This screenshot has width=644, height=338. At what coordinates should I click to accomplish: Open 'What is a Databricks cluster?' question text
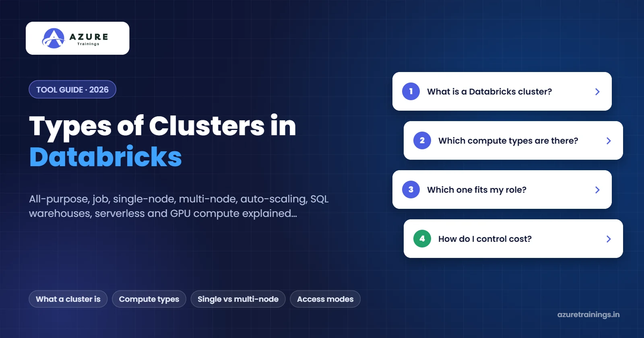pyautogui.click(x=489, y=92)
